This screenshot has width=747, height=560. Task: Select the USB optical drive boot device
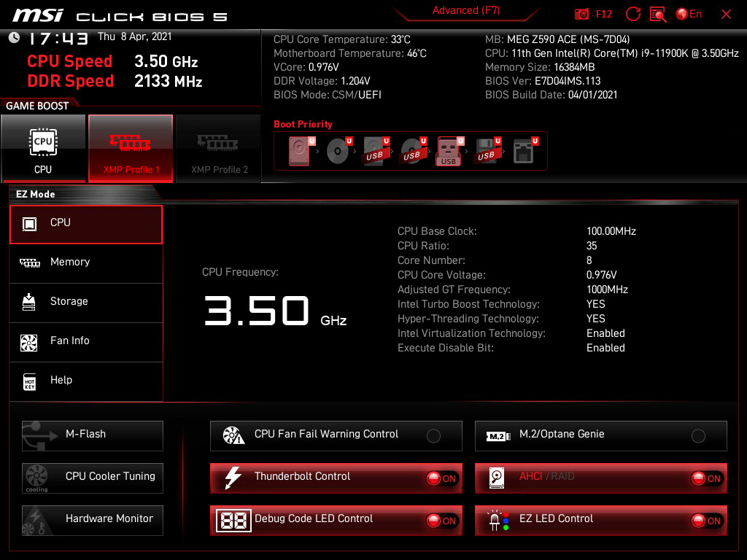pyautogui.click(x=414, y=151)
